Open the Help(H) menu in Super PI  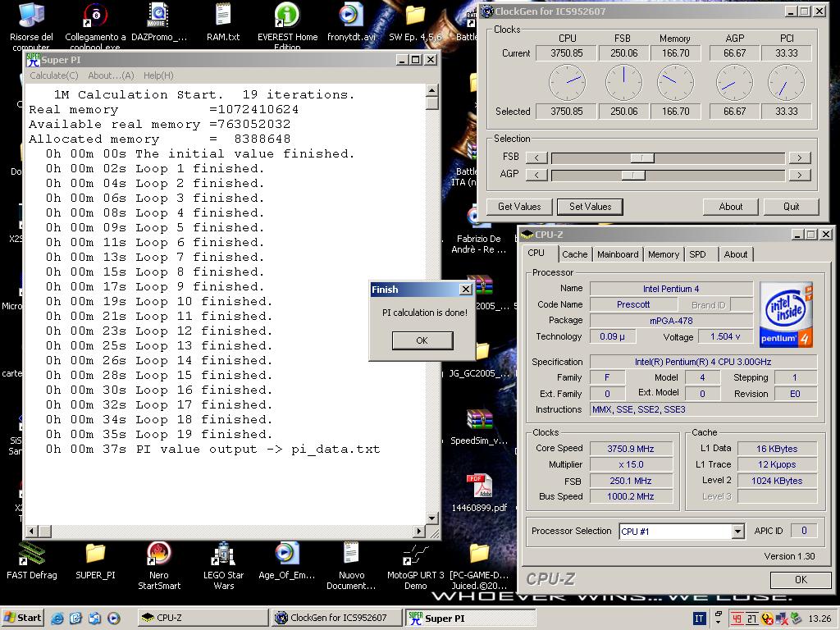pos(158,75)
